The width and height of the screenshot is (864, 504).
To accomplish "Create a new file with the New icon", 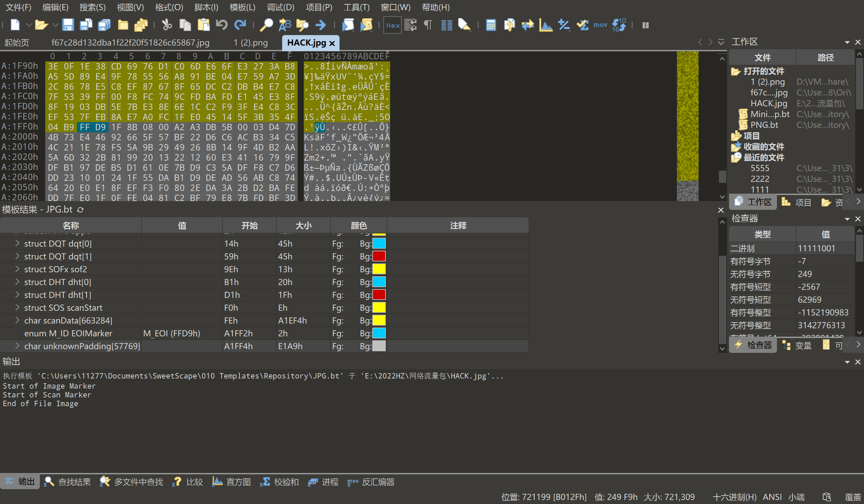I will [16, 25].
